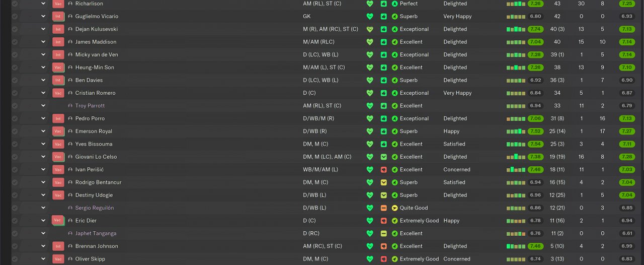644x265 pixels.
Task: Click the form bars for Brennan Johnson
Action: click(516, 246)
